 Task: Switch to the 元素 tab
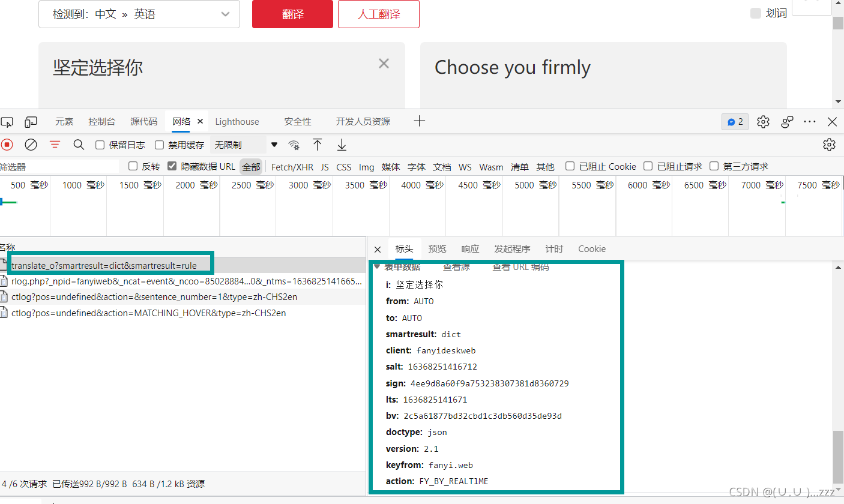[64, 121]
